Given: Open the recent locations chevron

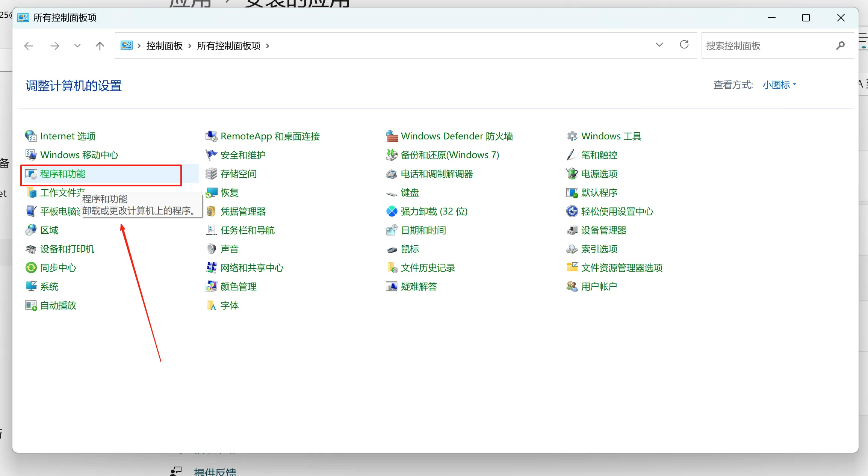Looking at the screenshot, I should tap(77, 46).
